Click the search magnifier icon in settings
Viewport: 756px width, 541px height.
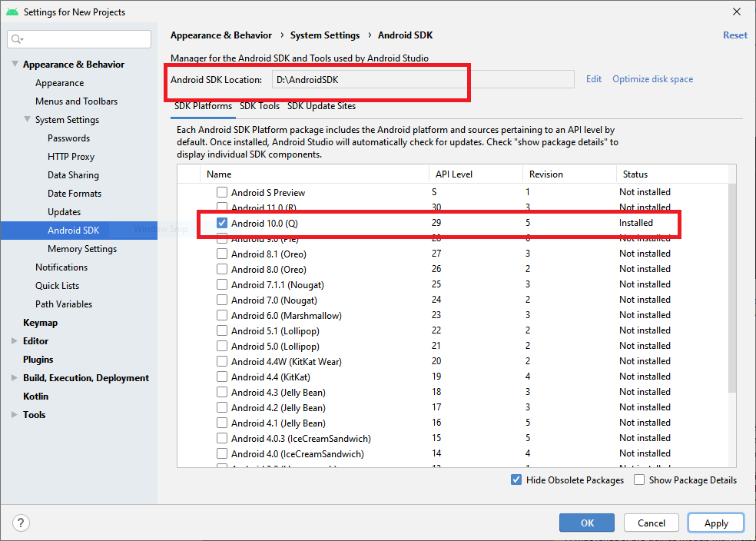click(x=17, y=39)
